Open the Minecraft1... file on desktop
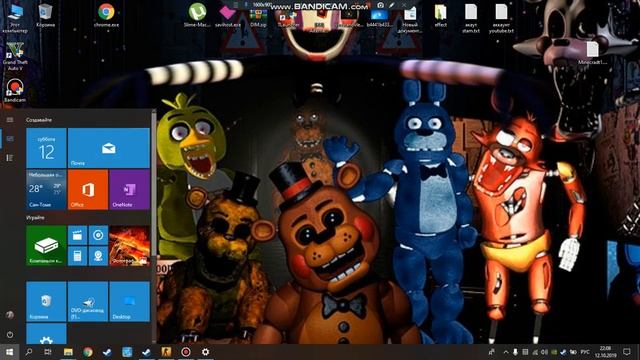The image size is (640, 360). [592, 53]
